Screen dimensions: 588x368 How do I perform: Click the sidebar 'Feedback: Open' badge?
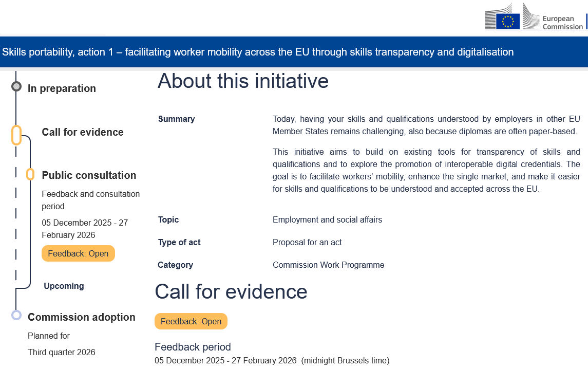(78, 253)
